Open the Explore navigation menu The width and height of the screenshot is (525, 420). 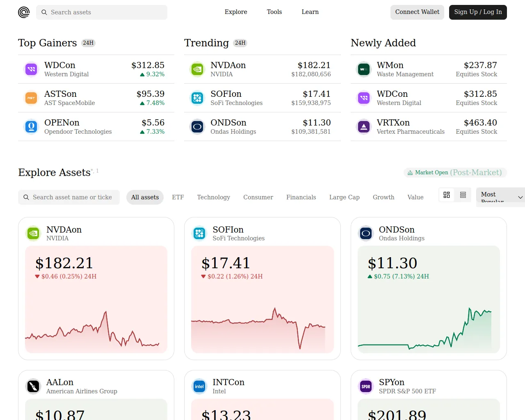click(236, 12)
